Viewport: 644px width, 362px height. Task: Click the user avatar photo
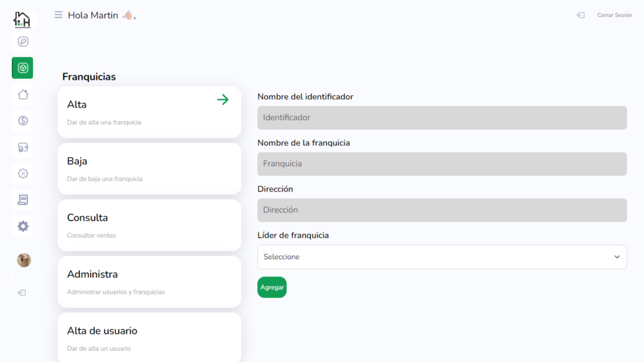tap(24, 260)
